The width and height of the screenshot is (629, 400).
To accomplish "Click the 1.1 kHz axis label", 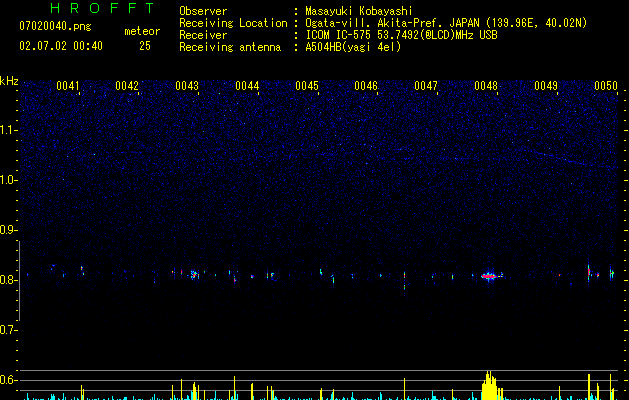I will pyautogui.click(x=8, y=130).
